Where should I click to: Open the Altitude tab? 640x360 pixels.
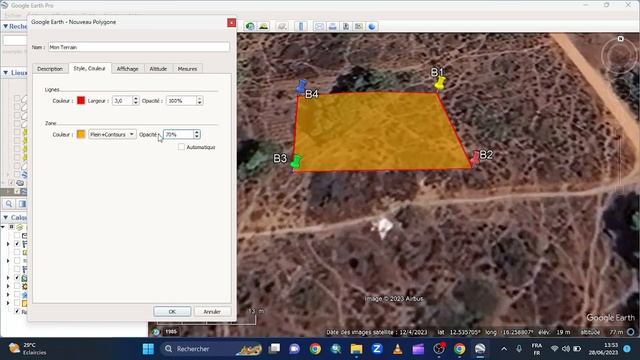158,69
